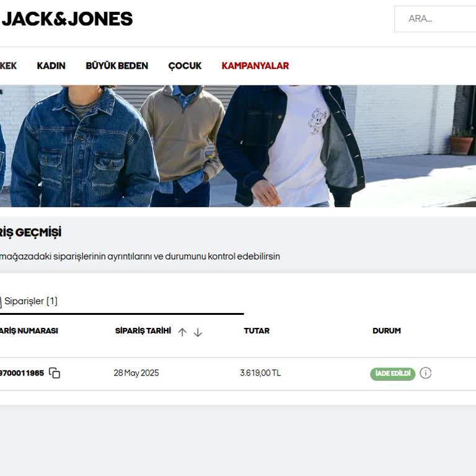Viewport: 476px width, 476px height.
Task: Open the KADIN menu
Action: click(x=51, y=66)
